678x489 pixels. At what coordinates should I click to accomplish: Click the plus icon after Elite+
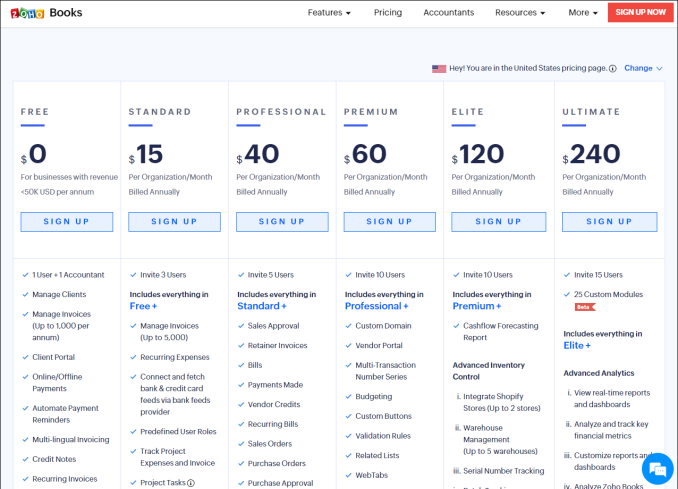[588, 346]
